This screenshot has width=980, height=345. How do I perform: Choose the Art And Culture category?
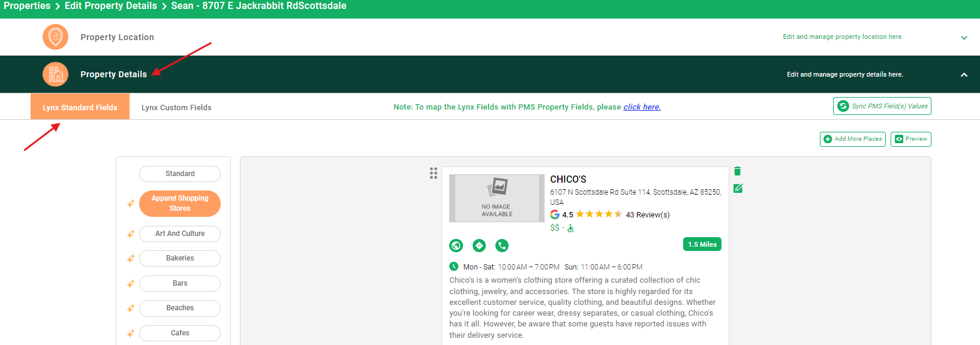pyautogui.click(x=180, y=234)
